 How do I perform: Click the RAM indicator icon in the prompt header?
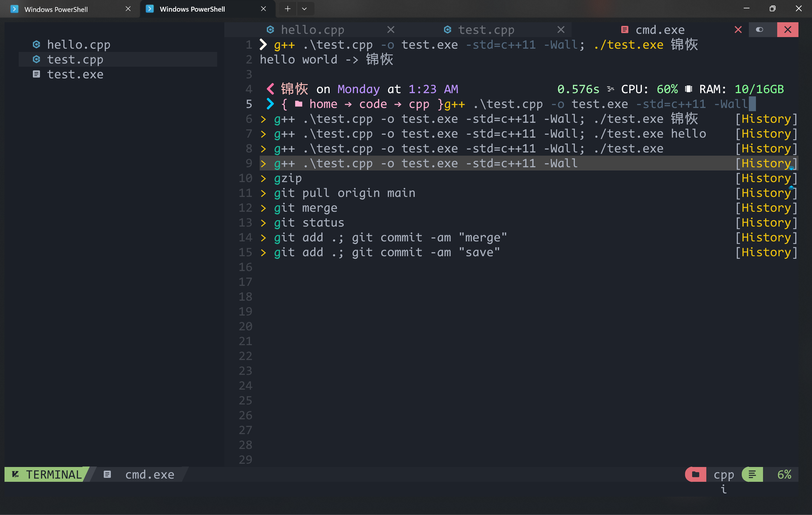689,89
